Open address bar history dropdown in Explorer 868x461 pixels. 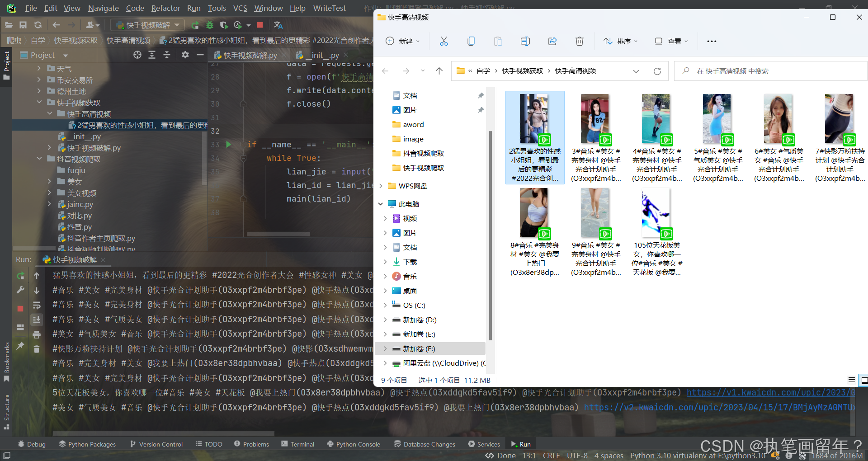click(636, 71)
